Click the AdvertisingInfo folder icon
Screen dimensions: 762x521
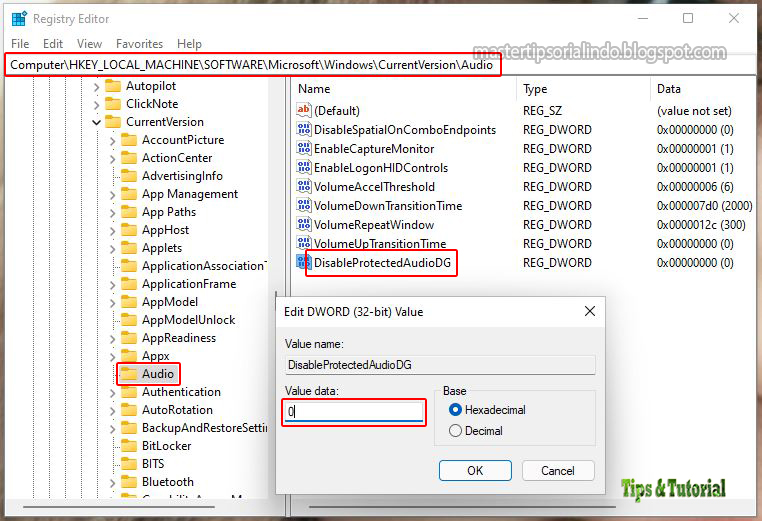point(129,176)
